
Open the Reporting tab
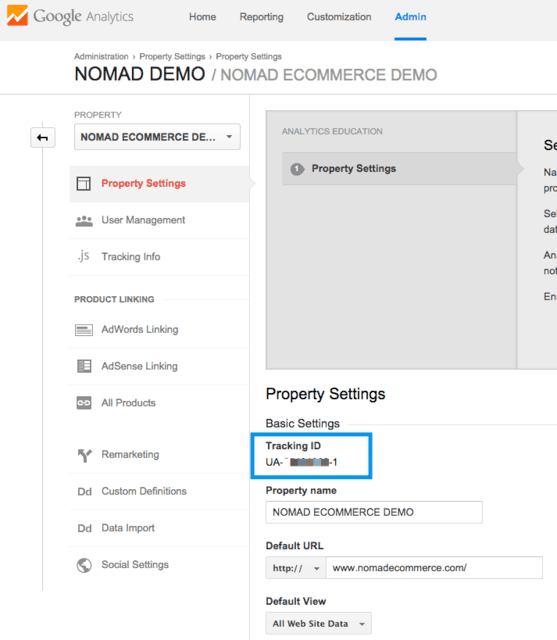261,17
